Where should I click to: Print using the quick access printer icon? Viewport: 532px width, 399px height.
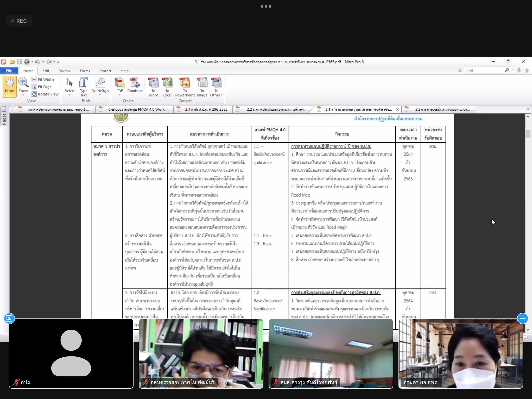coord(27,62)
